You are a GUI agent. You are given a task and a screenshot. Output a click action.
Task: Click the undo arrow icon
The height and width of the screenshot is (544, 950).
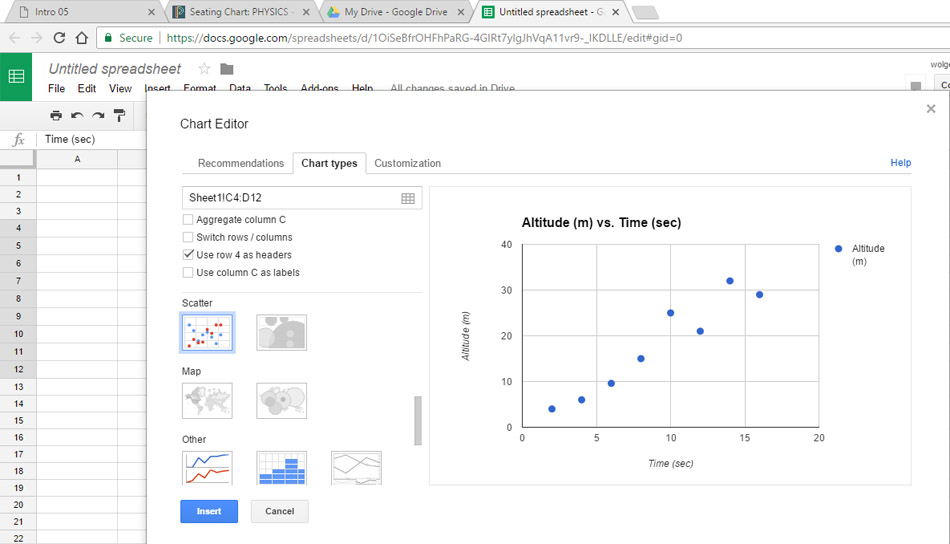(77, 116)
